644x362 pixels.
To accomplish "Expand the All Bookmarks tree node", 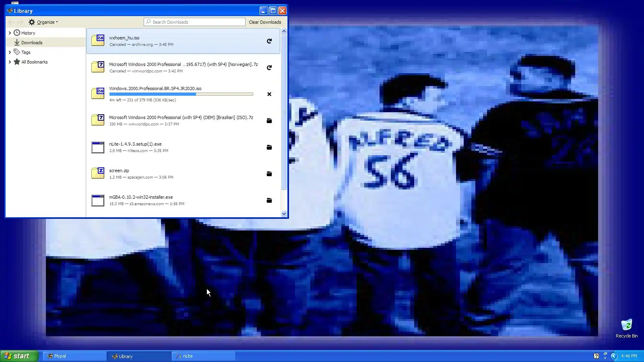I will coord(10,62).
